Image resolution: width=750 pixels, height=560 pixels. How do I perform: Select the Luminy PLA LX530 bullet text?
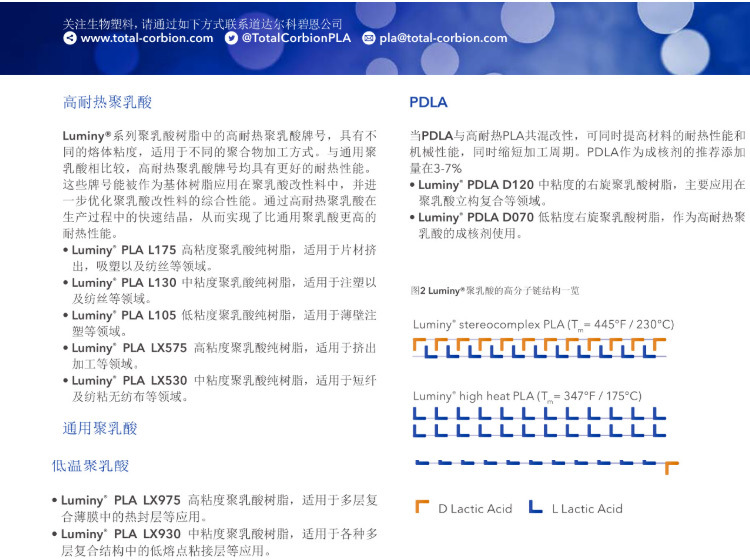click(220, 388)
